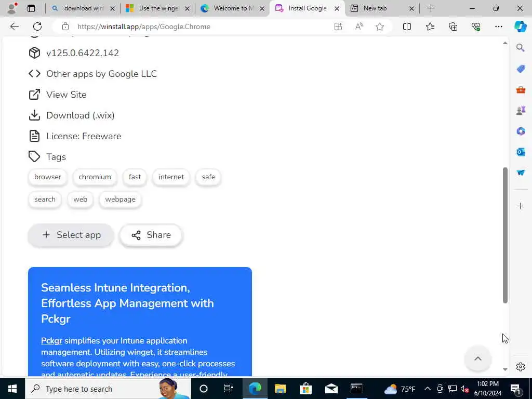Open the View Site link

coord(66,95)
